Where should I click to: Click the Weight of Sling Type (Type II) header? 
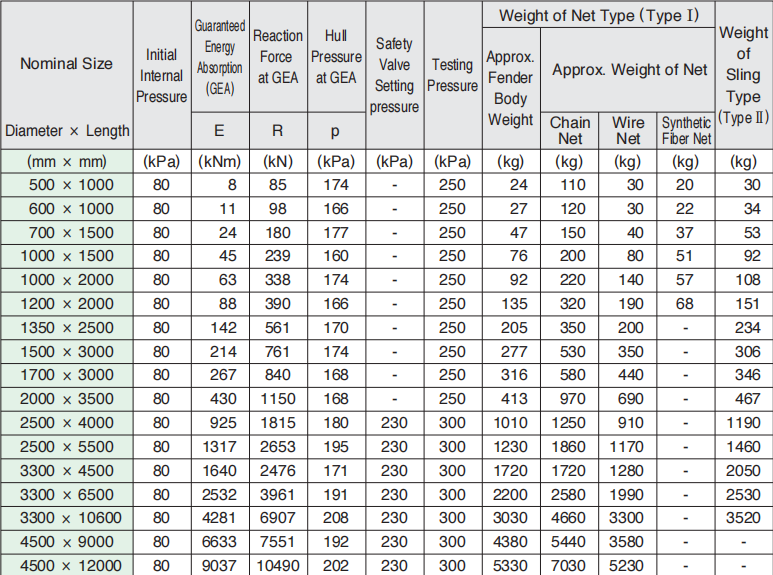point(743,75)
